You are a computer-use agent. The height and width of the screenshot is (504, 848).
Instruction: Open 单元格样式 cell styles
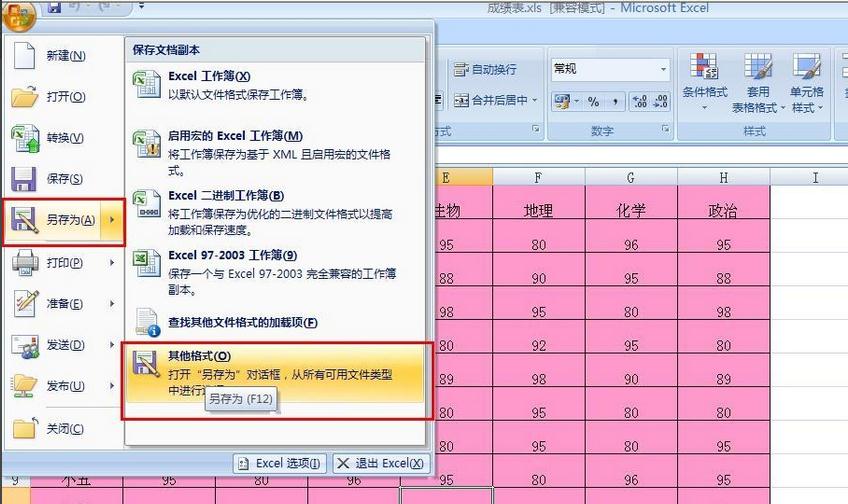coord(807,83)
